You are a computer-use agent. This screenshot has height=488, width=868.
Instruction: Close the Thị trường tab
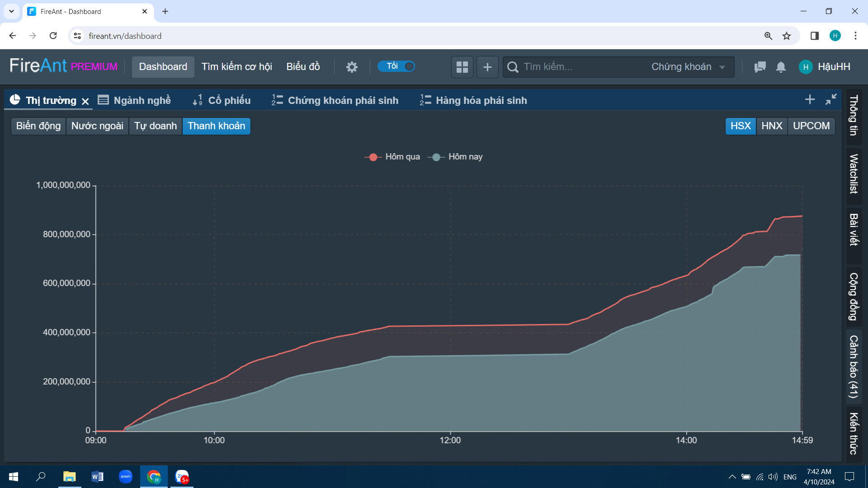point(85,101)
